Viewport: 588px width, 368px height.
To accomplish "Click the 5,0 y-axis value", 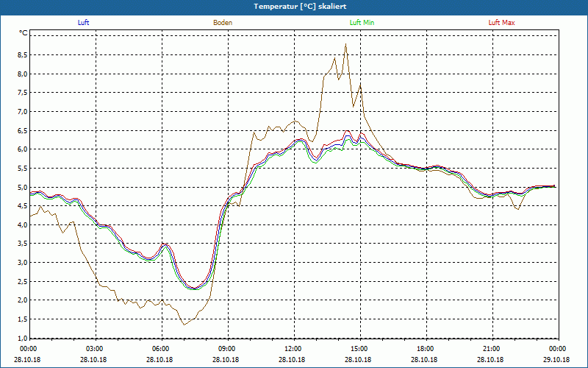I will [23, 187].
